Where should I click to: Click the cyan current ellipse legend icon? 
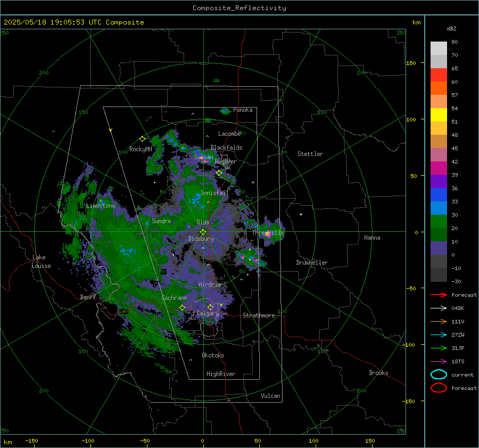(x=439, y=374)
